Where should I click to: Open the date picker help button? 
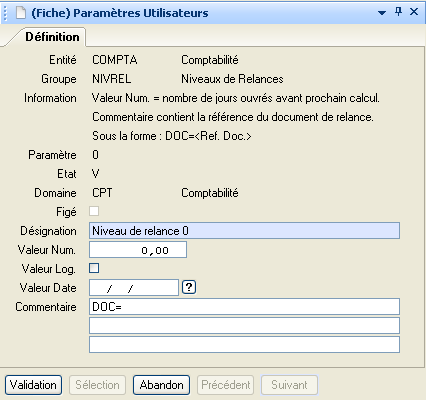189,287
